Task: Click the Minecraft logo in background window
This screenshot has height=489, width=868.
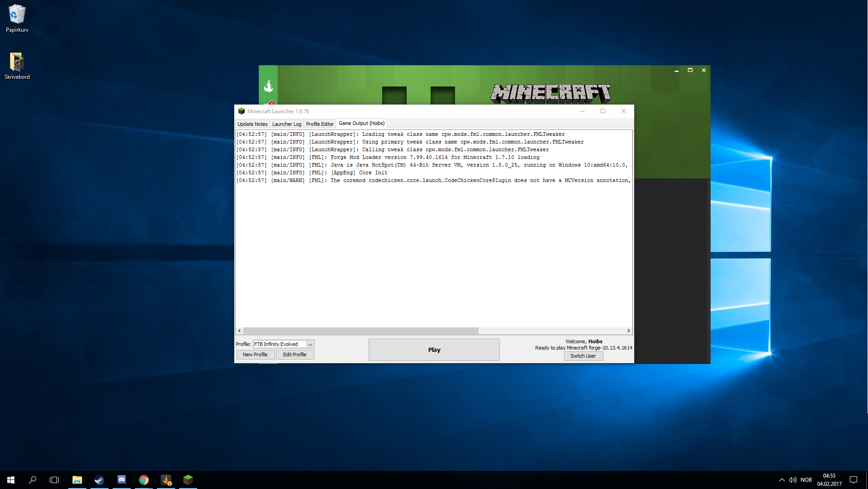Action: pos(550,93)
